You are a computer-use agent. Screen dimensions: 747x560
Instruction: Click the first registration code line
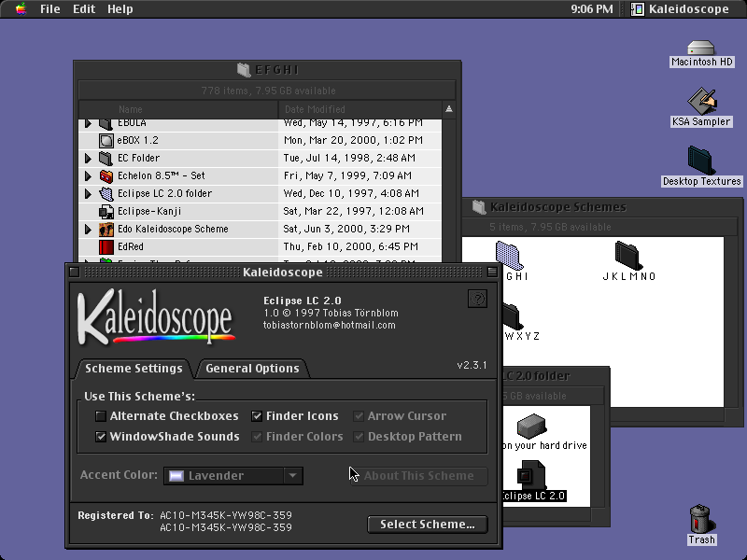pyautogui.click(x=226, y=515)
